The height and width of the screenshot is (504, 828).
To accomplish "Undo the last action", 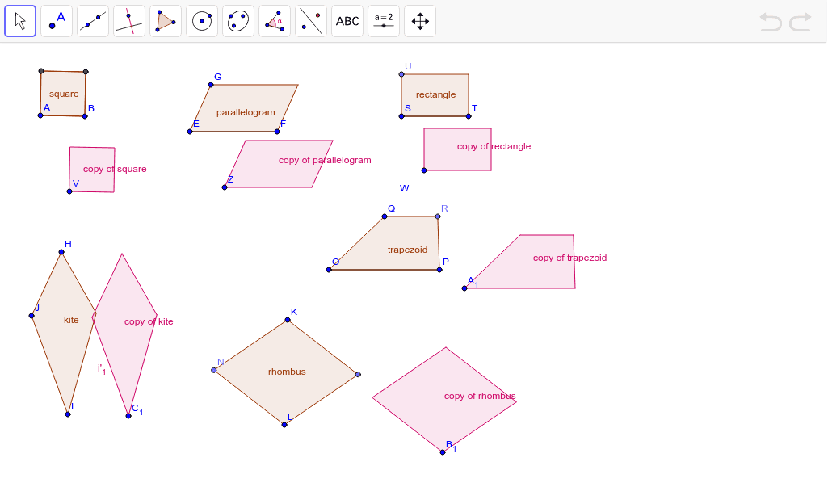I will (x=771, y=22).
